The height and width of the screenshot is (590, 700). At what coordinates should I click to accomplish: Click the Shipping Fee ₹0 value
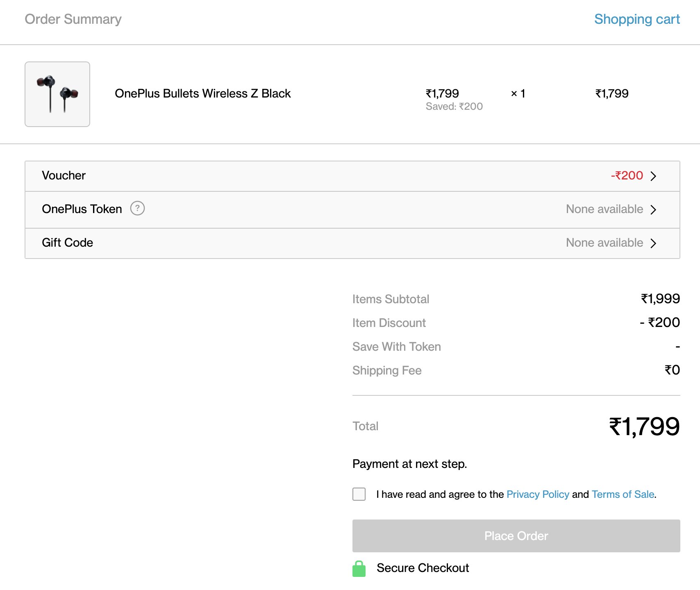coord(672,370)
